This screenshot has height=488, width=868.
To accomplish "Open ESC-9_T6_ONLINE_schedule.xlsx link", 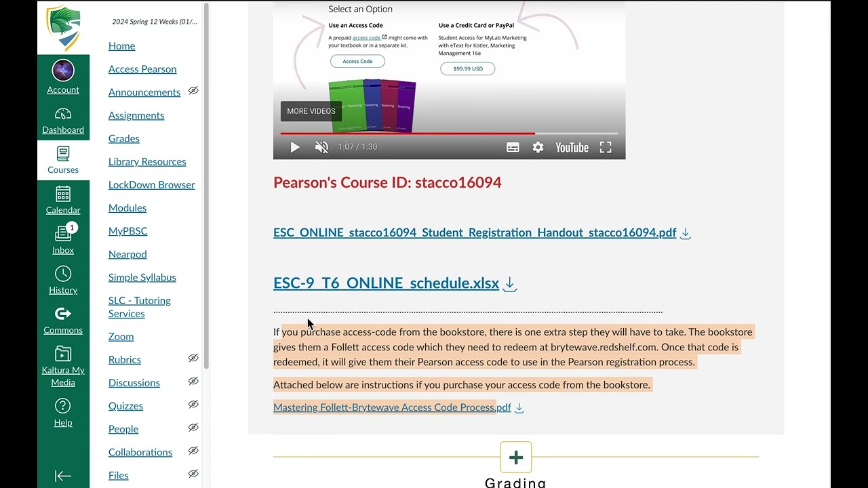I will 386,283.
